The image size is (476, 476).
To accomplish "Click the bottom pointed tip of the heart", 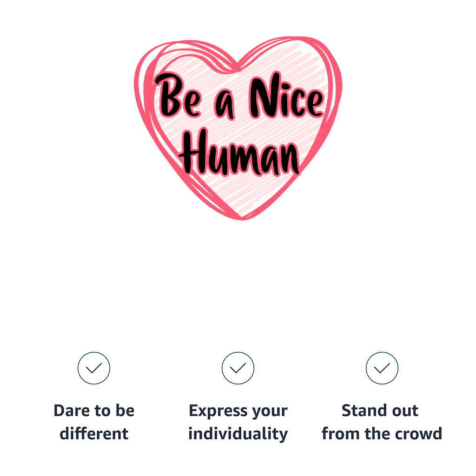I will pyautogui.click(x=242, y=218).
